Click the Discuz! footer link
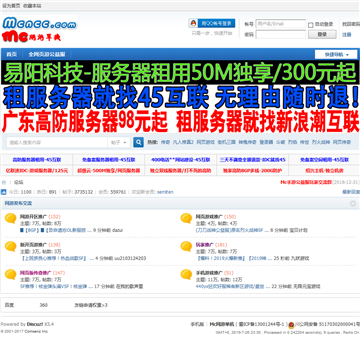This screenshot has height=360, width=360. click(x=35, y=324)
